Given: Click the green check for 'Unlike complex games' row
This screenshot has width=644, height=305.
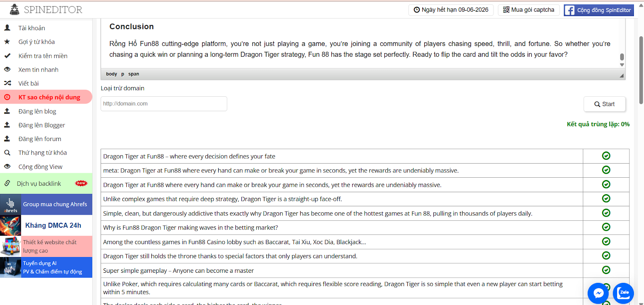Looking at the screenshot, I should [x=606, y=199].
